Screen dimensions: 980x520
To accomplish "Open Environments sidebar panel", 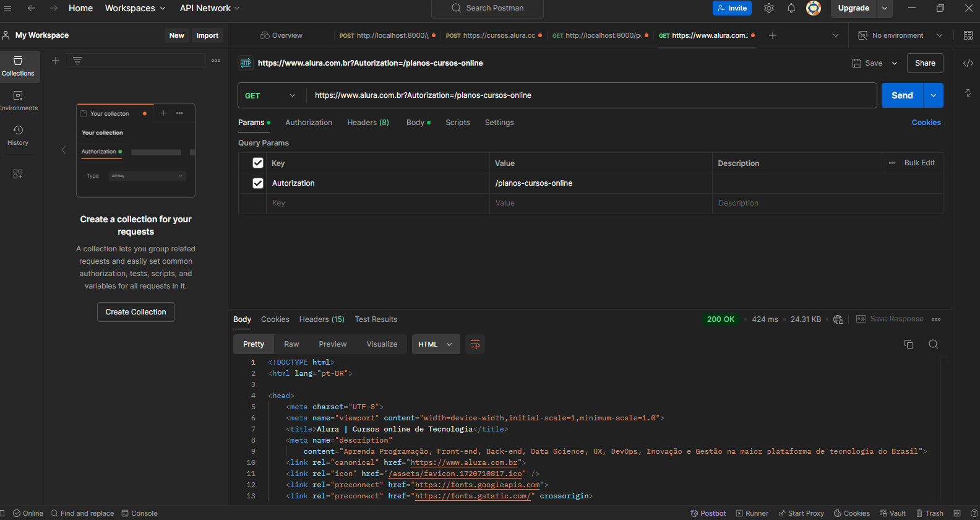I will click(18, 101).
